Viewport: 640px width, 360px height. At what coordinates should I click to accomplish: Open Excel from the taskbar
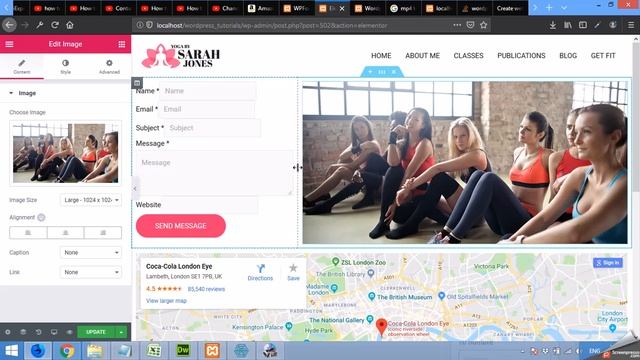tap(154, 351)
